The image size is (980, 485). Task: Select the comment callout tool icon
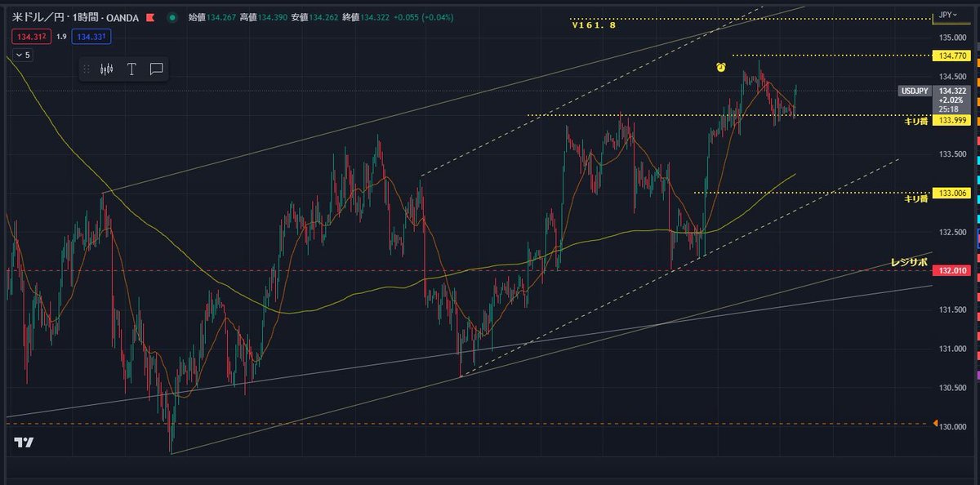click(x=157, y=69)
